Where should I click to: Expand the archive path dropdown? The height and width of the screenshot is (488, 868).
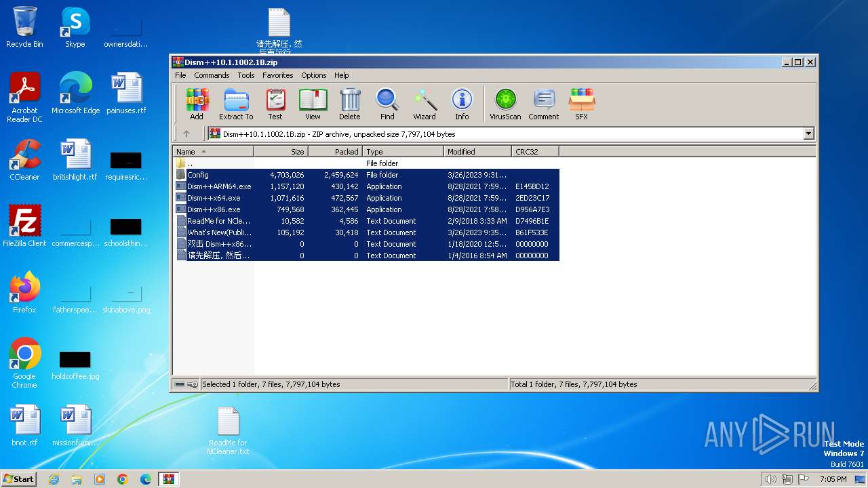pos(808,134)
